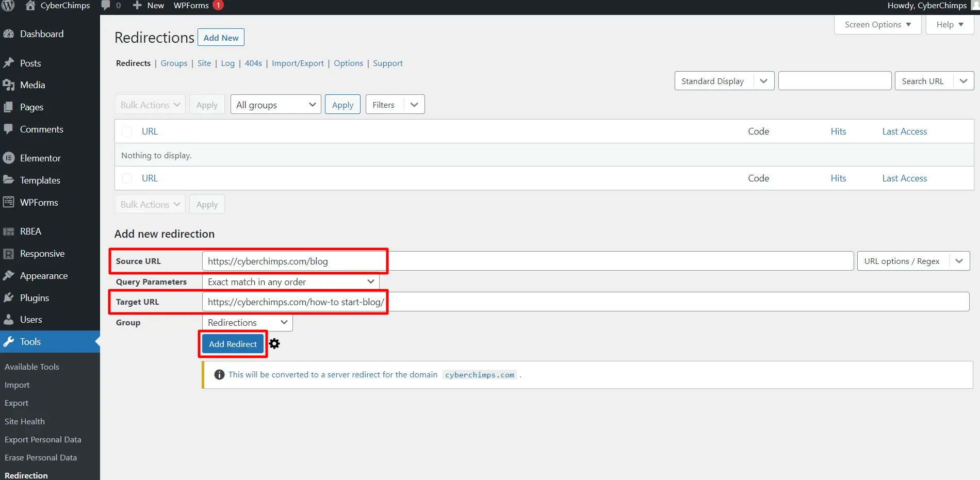The image size is (980, 480).
Task: Tick the select-all checkbox in top header row
Action: [127, 131]
